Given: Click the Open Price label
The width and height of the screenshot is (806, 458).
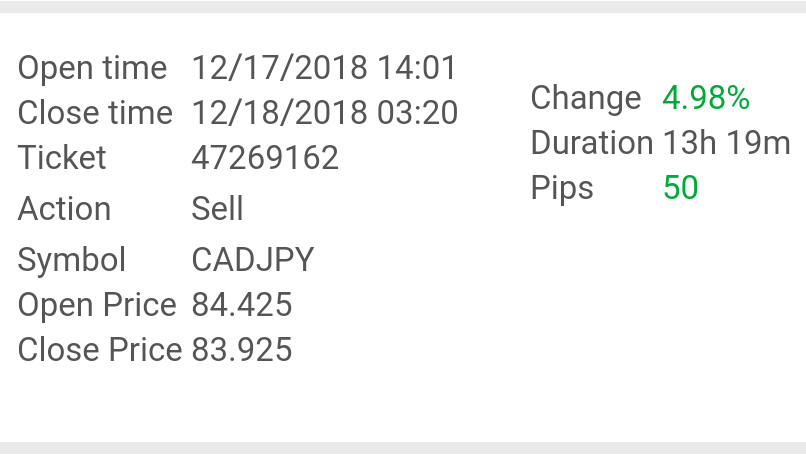Looking at the screenshot, I should [x=97, y=305].
